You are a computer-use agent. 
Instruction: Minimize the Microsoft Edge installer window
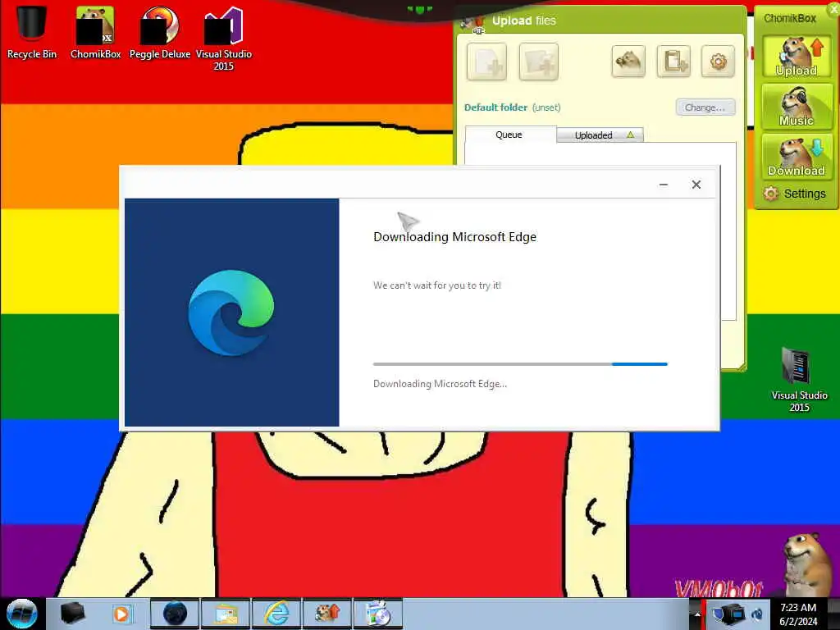click(663, 185)
